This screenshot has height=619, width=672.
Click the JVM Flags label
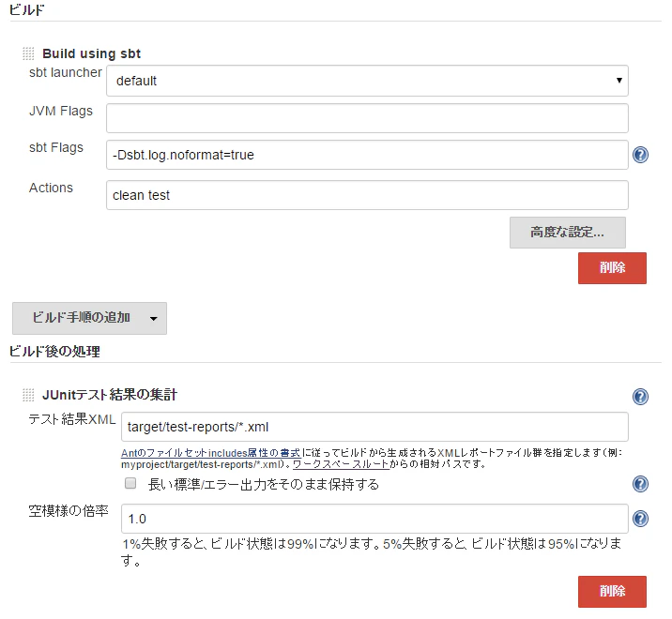[61, 111]
